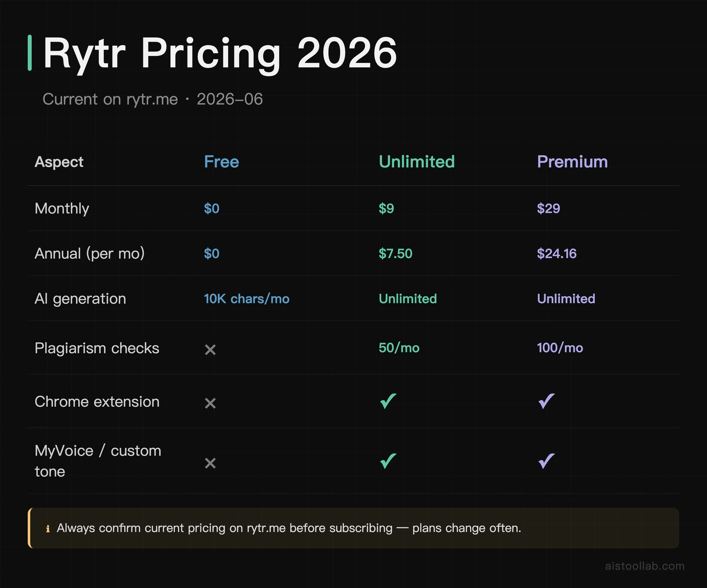The width and height of the screenshot is (707, 588).
Task: Click the '100/mo' plagiarism checks cell
Action: click(x=560, y=348)
